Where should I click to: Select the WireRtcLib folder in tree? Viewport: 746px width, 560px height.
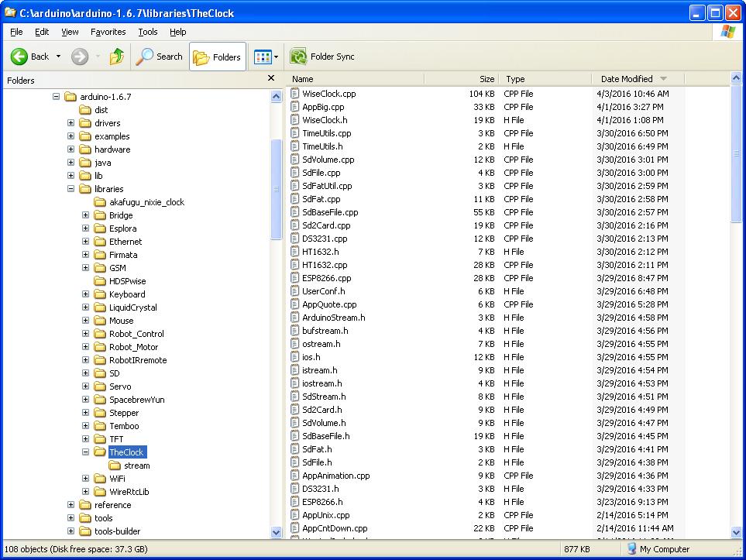pyautogui.click(x=129, y=492)
